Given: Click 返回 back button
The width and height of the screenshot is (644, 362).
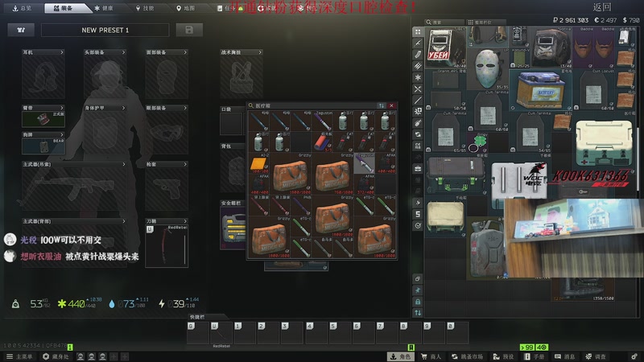Looking at the screenshot, I should pos(602,7).
